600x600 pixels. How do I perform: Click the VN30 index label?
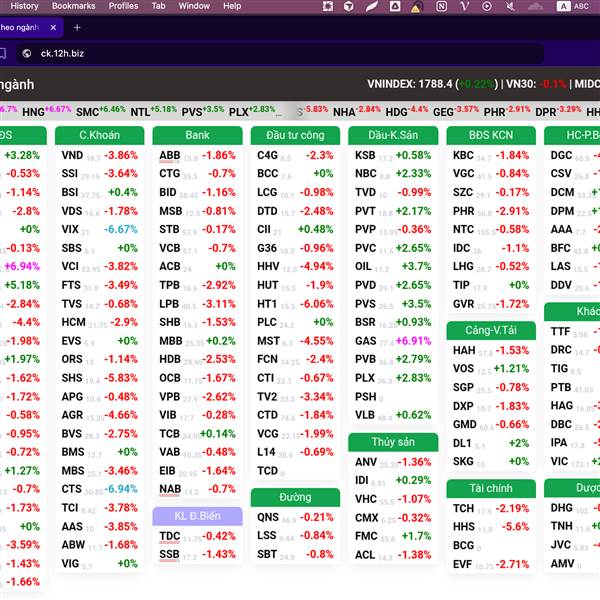pos(521,84)
